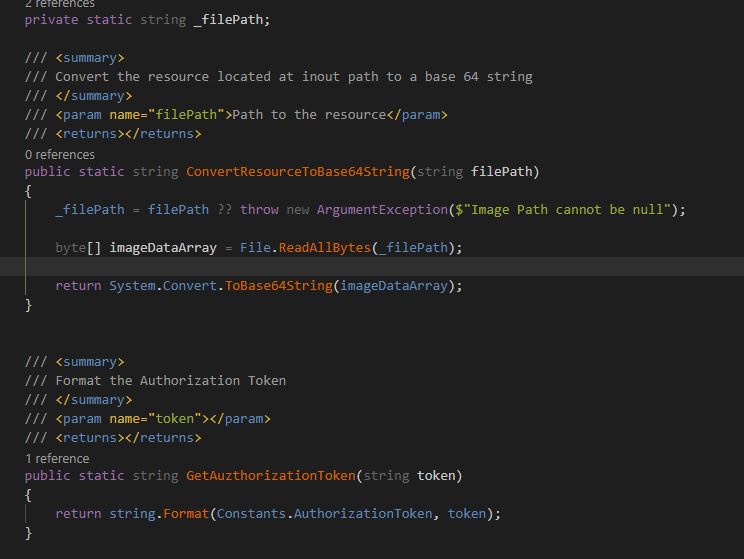Click Constants.AuthorizationToken in the Format call

point(325,513)
